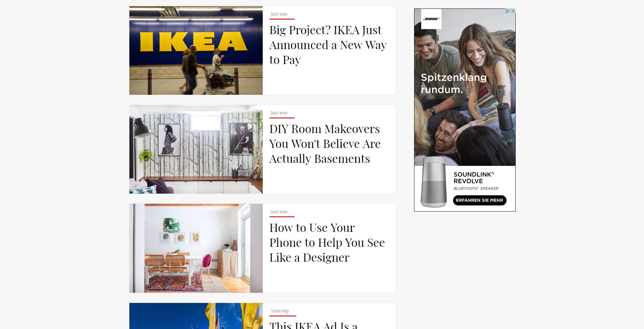The width and height of the screenshot is (644, 329).
Task: Open How to Use Your Phone article
Action: coord(327,243)
